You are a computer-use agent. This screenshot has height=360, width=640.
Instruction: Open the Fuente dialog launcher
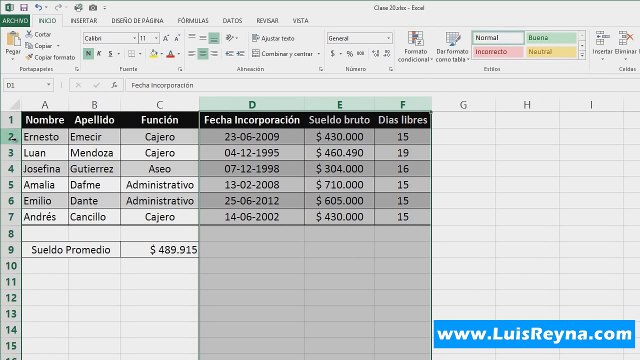coord(180,69)
